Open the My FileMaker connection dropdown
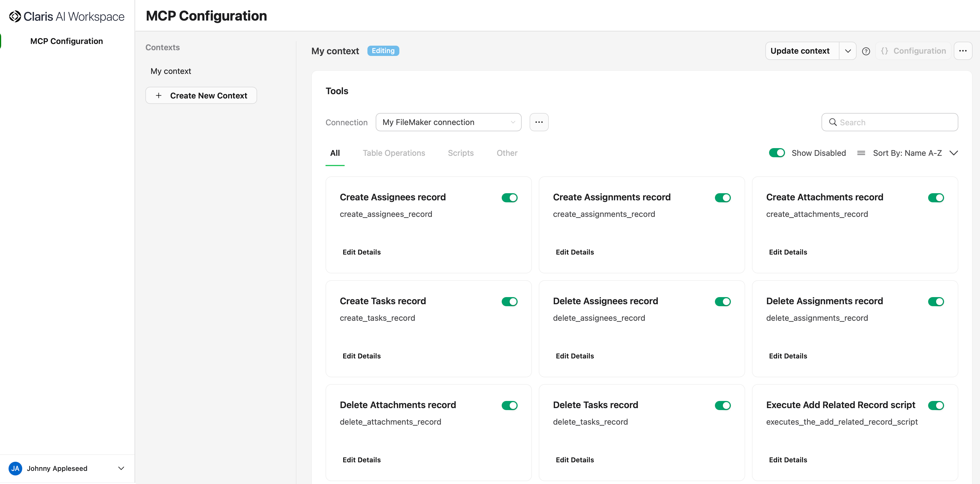 (x=449, y=122)
